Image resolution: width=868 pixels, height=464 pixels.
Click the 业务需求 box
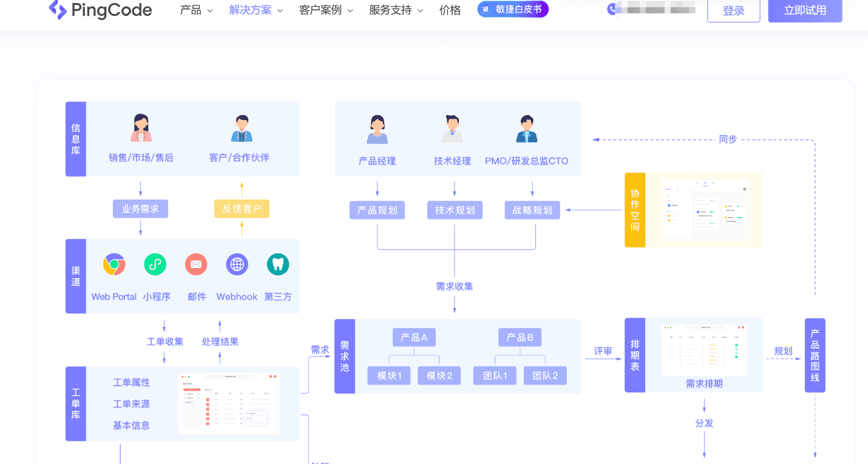pyautogui.click(x=140, y=209)
